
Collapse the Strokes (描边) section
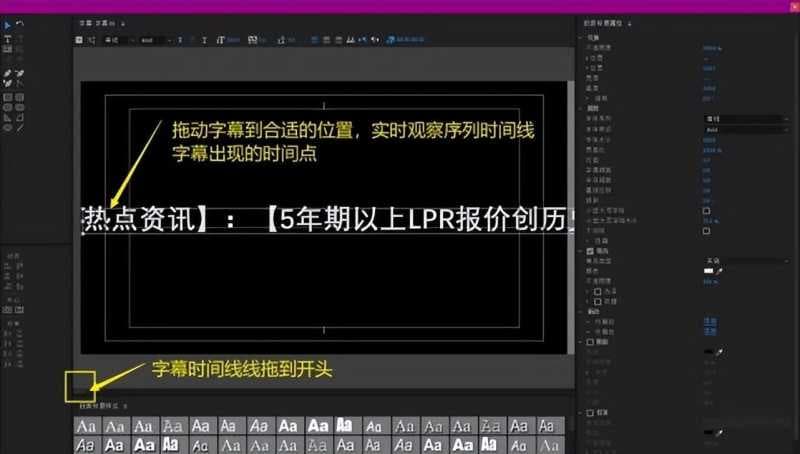coord(581,312)
